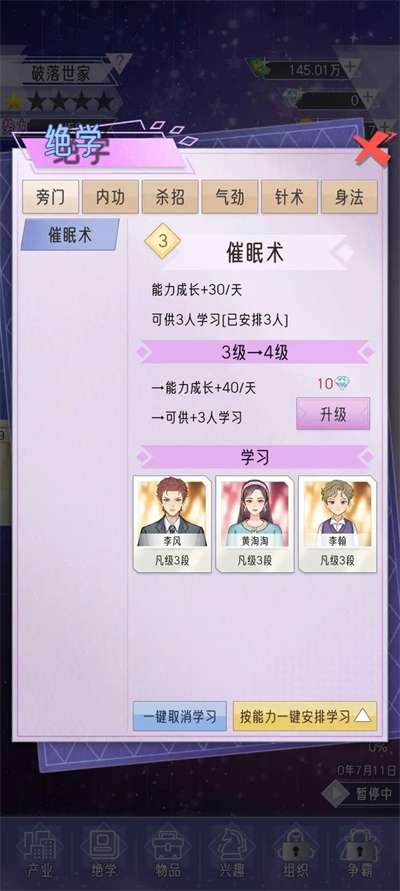400x891 pixels.
Task: Expand 按能力一键安排学习 triangle arrow
Action: [x=362, y=716]
